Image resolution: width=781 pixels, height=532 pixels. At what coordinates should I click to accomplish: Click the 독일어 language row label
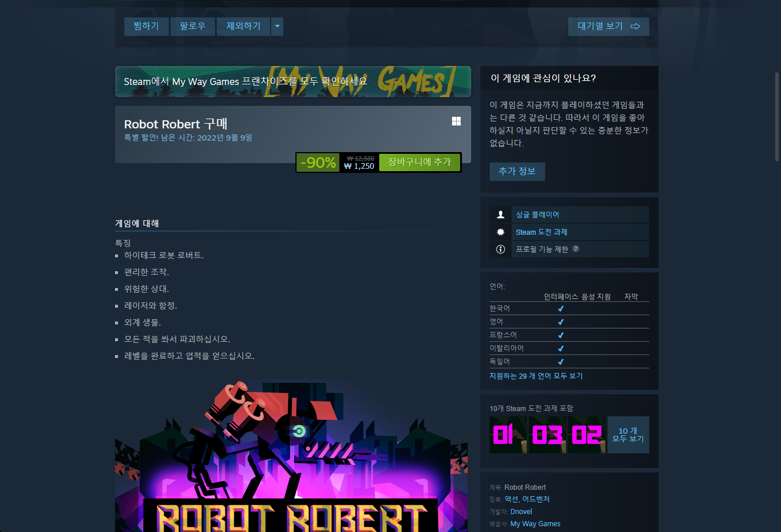point(500,361)
